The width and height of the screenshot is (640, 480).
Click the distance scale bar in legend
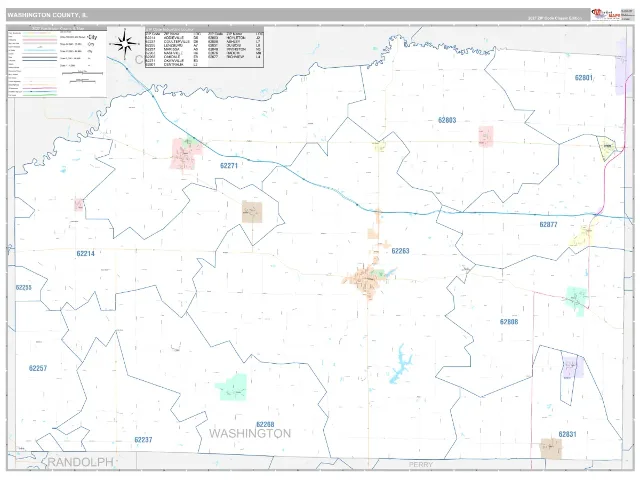tap(82, 73)
